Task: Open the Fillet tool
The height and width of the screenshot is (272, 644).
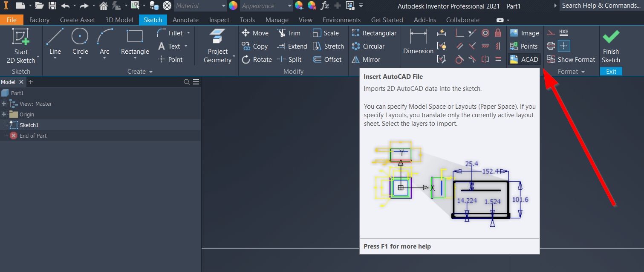Action: pos(175,33)
